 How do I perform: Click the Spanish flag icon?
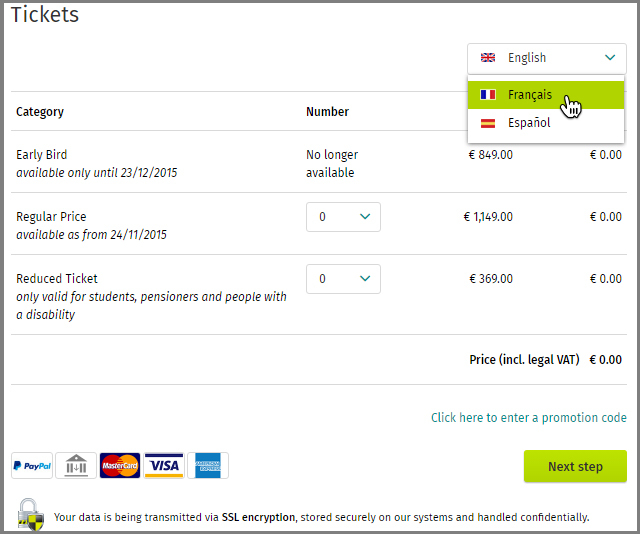point(488,124)
